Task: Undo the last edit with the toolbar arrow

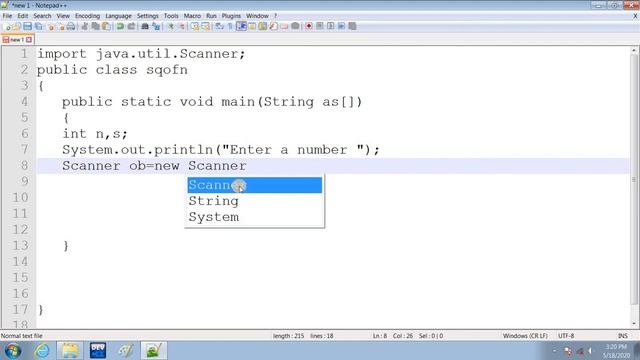Action: click(120, 26)
